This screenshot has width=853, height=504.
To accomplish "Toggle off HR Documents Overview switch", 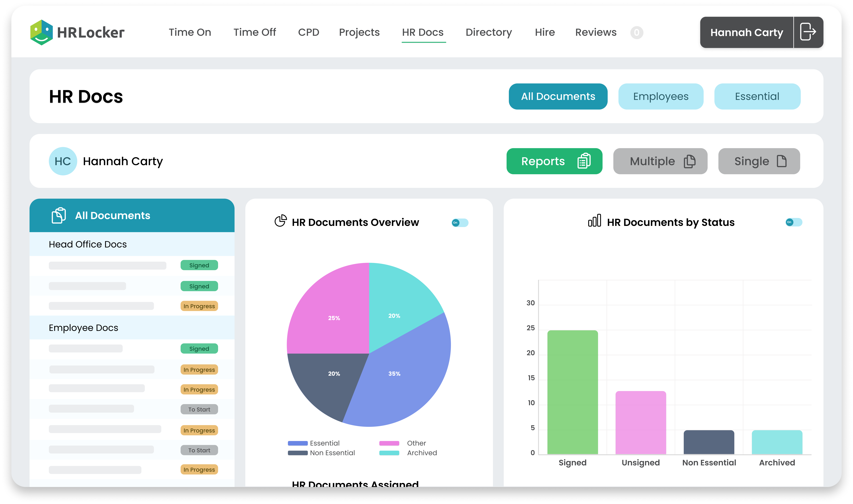I will click(x=460, y=223).
